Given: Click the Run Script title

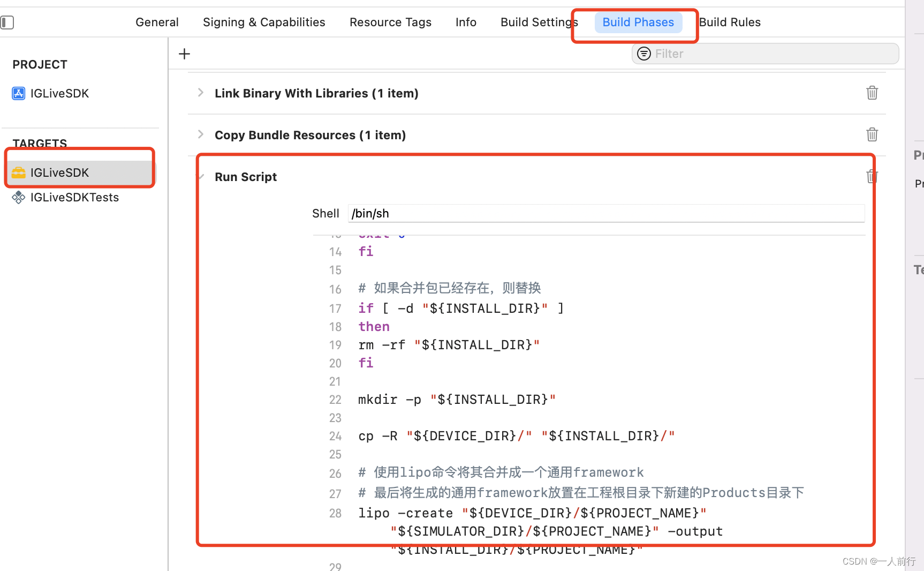Looking at the screenshot, I should (x=246, y=177).
